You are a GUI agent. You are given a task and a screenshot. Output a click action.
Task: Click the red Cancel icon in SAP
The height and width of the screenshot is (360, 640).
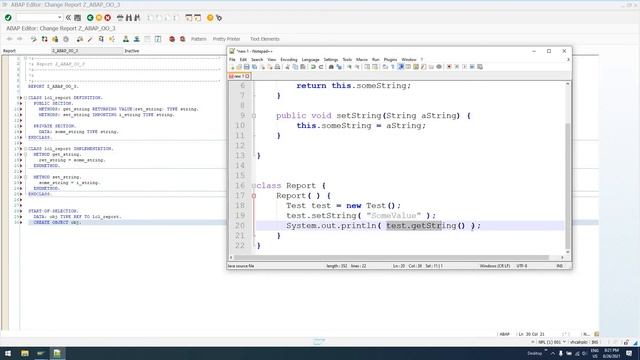coord(107,18)
